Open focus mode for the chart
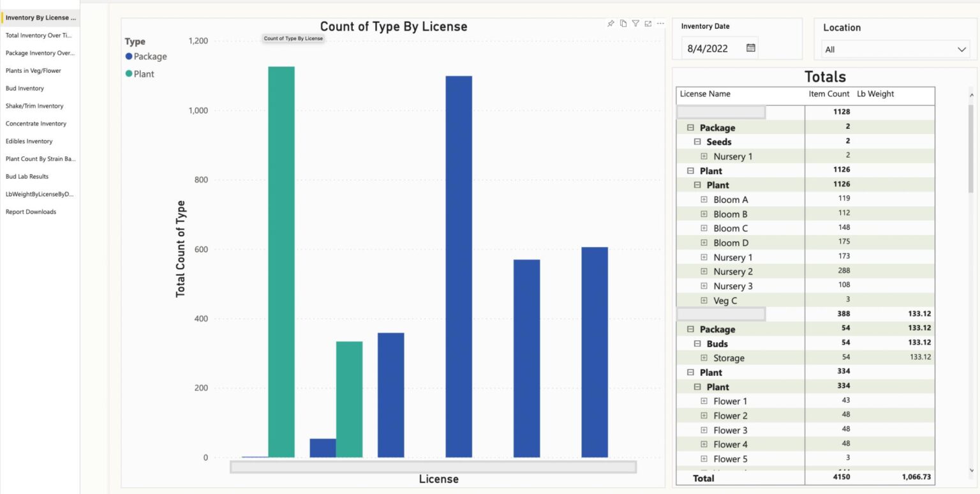 (x=648, y=24)
